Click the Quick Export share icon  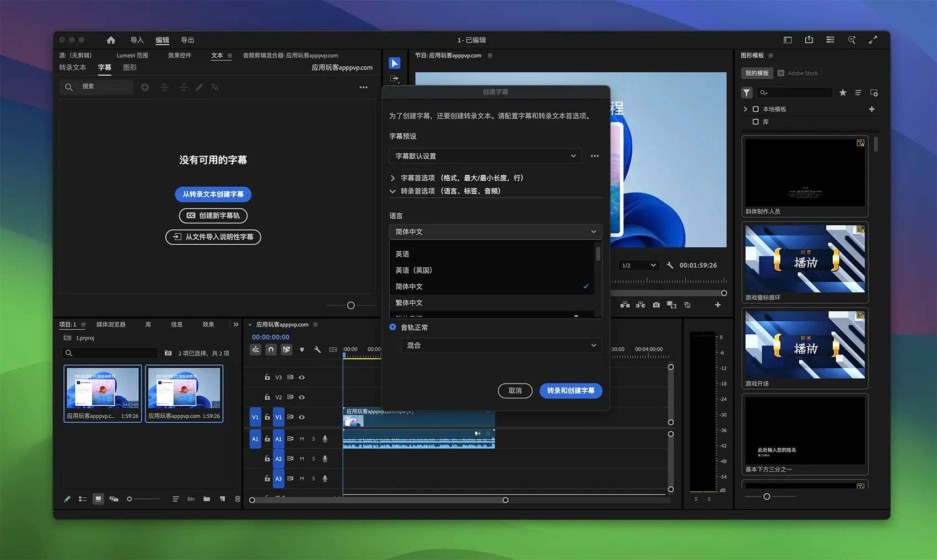point(809,40)
